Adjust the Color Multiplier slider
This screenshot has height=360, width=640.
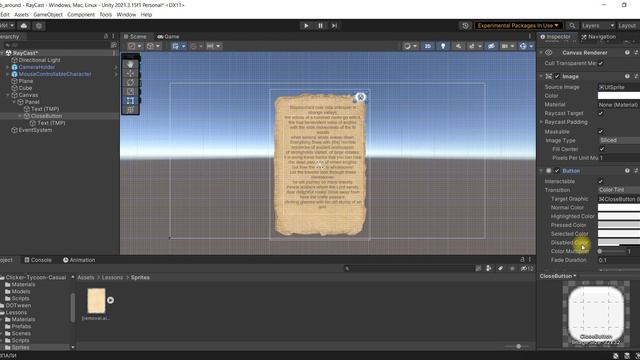(x=611, y=251)
